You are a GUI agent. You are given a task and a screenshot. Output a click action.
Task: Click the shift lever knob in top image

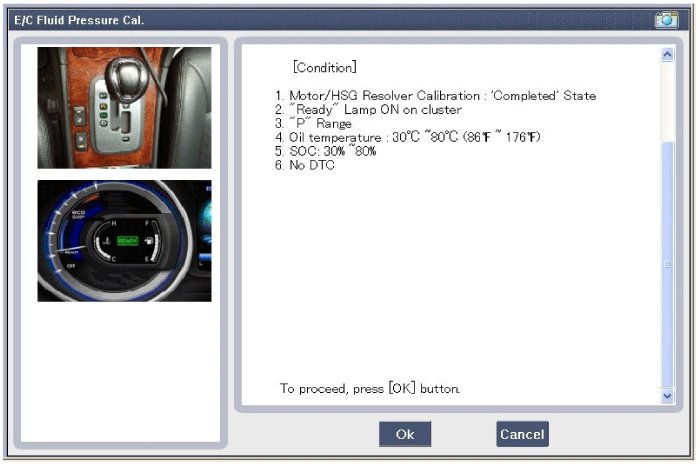121,70
